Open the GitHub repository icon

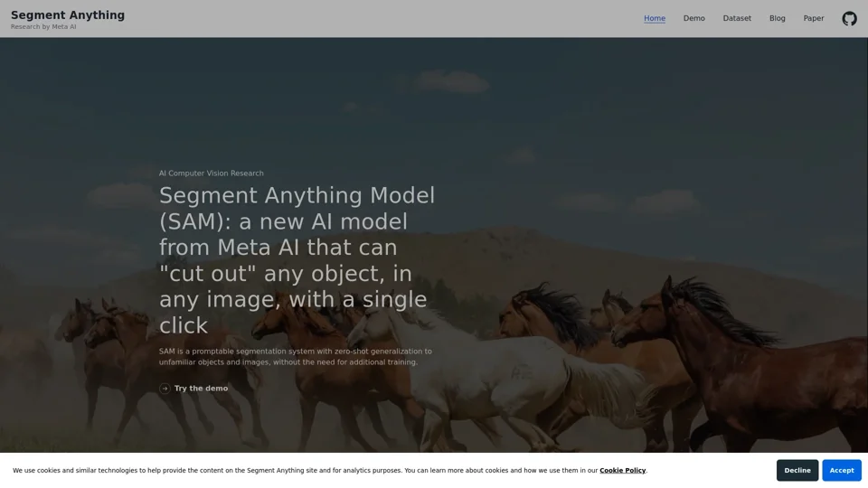point(849,18)
